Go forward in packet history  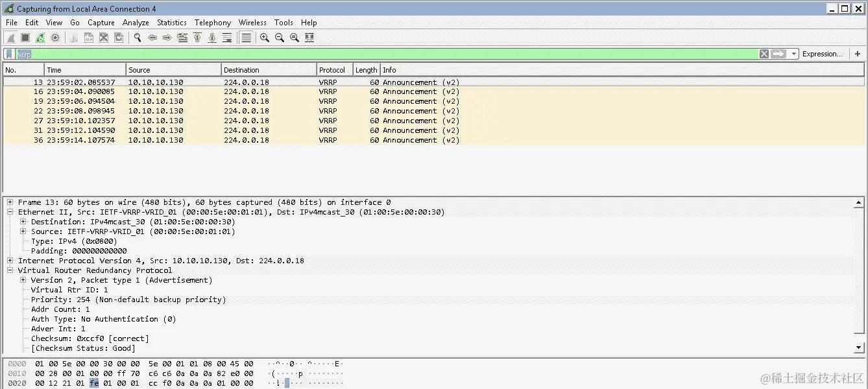coord(167,38)
